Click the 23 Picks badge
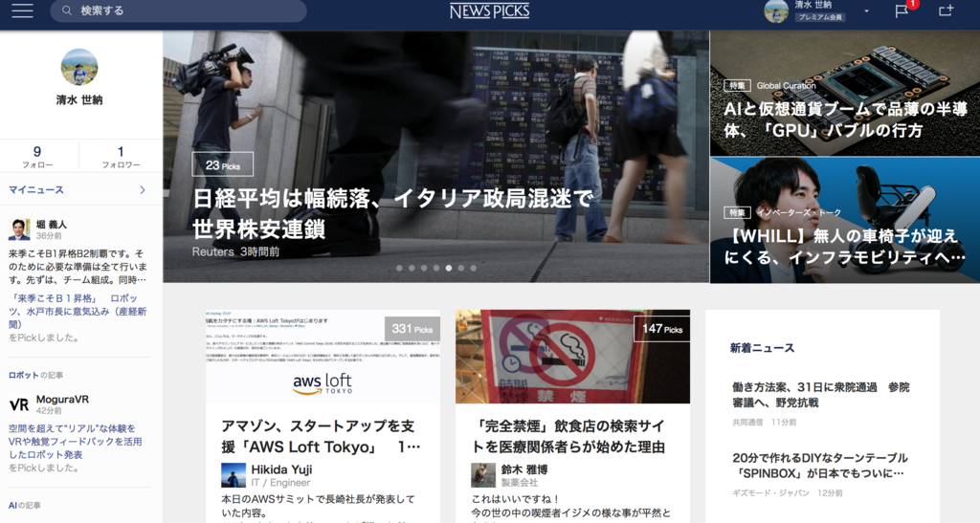Screen dimensions: 980x523 [222, 164]
